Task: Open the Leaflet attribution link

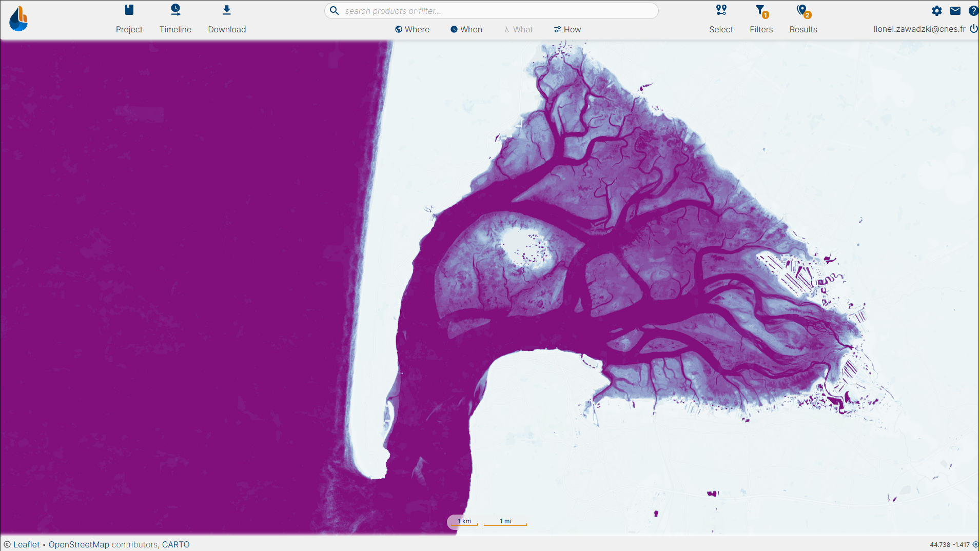Action: click(27, 544)
